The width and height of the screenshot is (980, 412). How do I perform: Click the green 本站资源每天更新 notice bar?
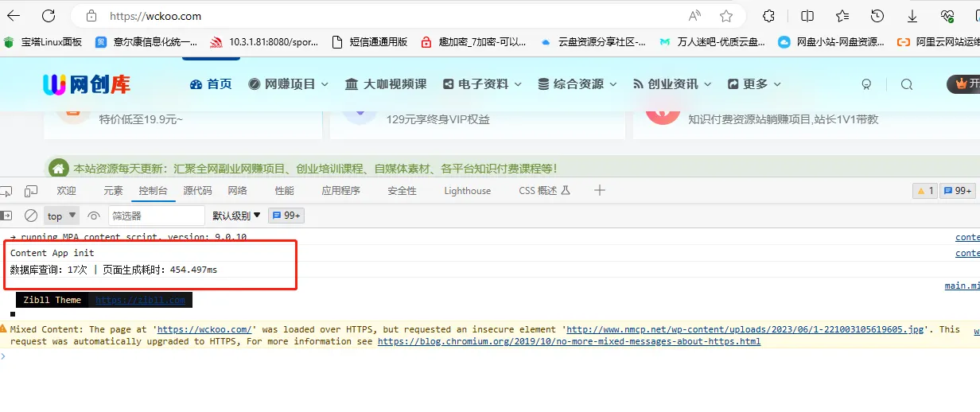511,168
